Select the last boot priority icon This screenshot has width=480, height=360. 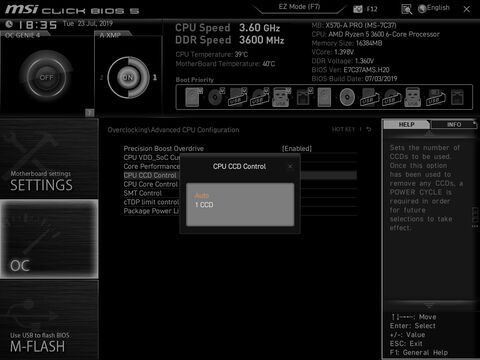click(457, 97)
